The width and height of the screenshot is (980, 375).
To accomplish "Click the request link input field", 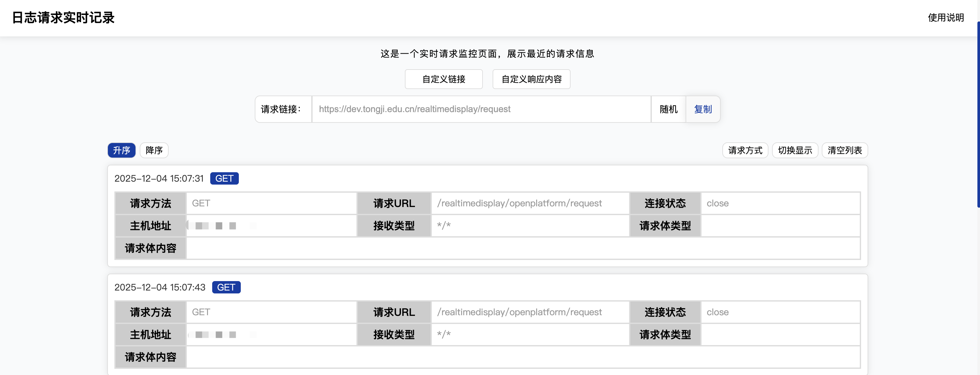I will coord(481,109).
